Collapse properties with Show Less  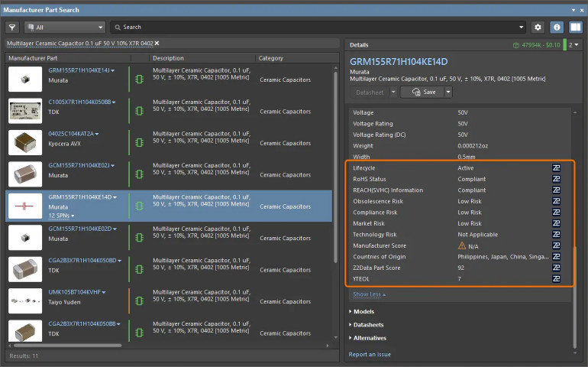coord(368,294)
